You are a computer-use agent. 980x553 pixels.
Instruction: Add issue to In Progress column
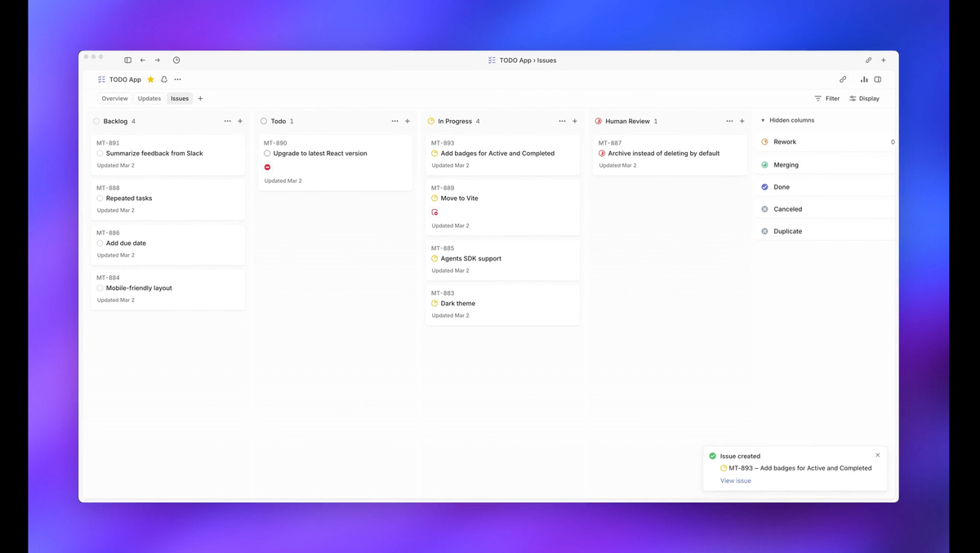pyautogui.click(x=575, y=121)
